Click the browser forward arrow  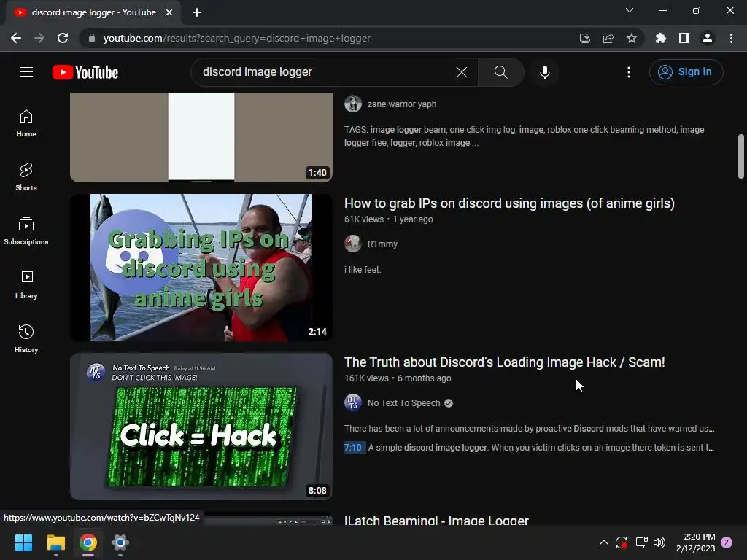[x=39, y=38]
